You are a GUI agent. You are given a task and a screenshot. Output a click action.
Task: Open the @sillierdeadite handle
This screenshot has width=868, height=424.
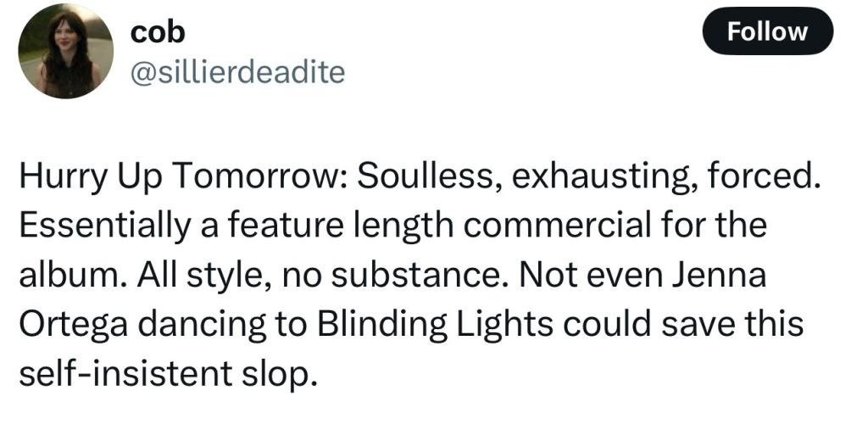click(237, 73)
